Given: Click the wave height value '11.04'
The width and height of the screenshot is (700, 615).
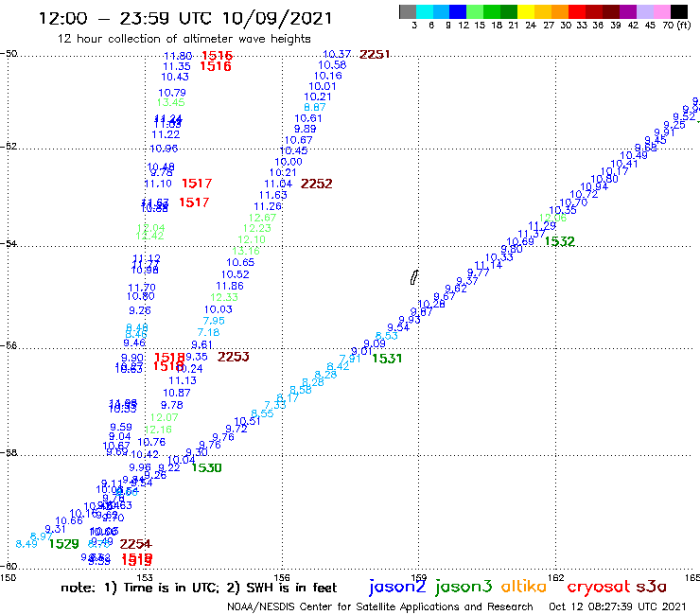Looking at the screenshot, I should (278, 184).
